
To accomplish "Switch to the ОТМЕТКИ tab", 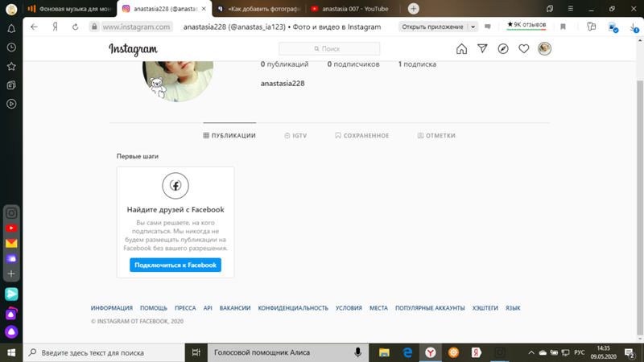I will tap(436, 135).
